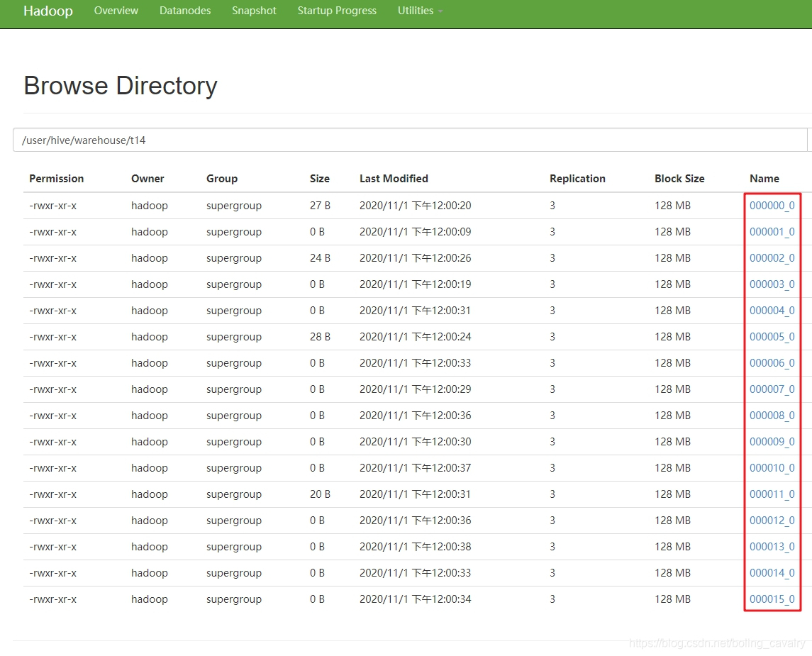Screen dimensions: 812x656
Task: Switch to the Snapshot page
Action: tap(254, 11)
